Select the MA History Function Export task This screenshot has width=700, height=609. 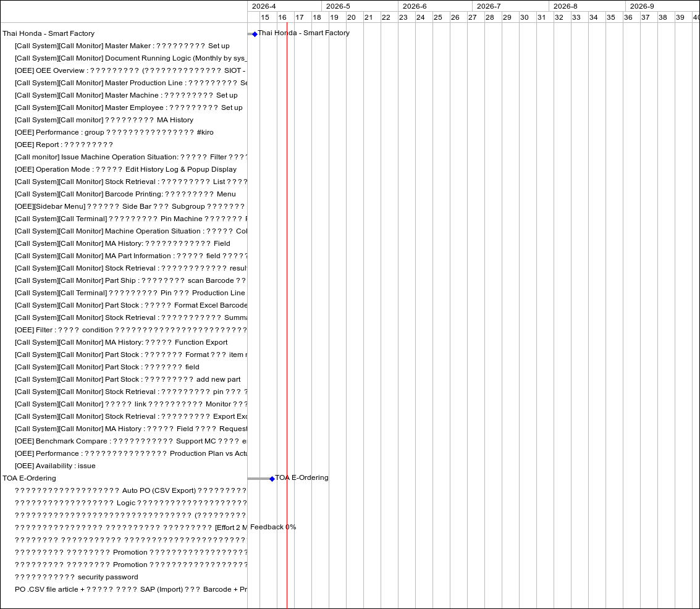click(x=121, y=342)
